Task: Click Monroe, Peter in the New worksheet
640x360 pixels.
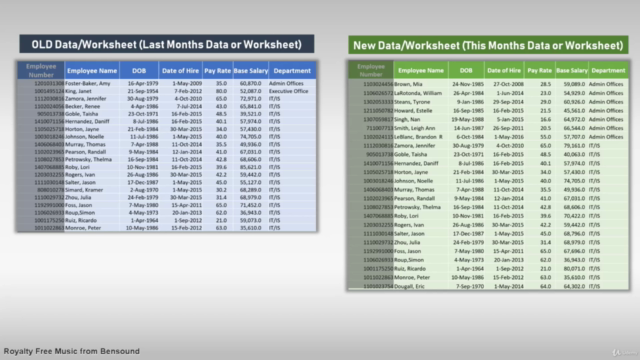Action: tap(412, 278)
